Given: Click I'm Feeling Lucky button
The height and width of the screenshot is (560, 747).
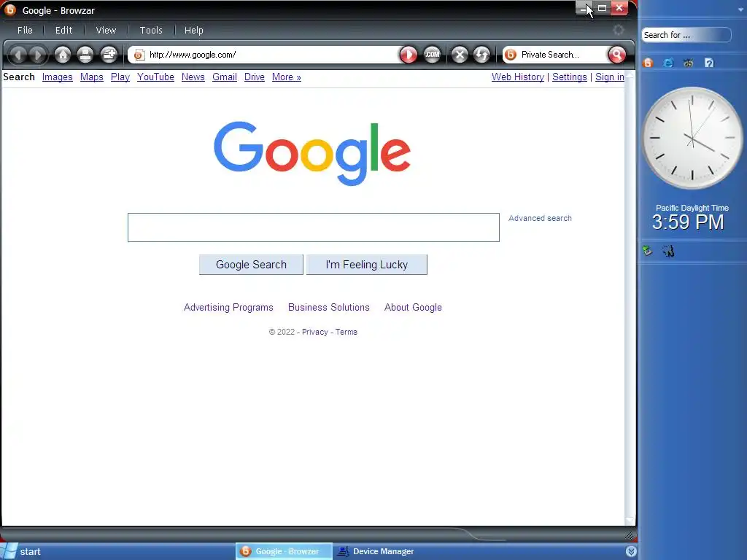Looking at the screenshot, I should pos(366,265).
